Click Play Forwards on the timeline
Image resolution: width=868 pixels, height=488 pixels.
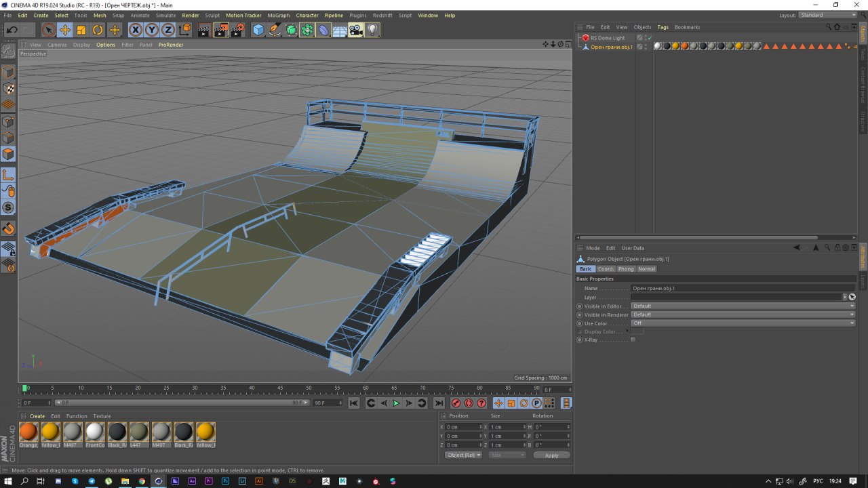396,403
